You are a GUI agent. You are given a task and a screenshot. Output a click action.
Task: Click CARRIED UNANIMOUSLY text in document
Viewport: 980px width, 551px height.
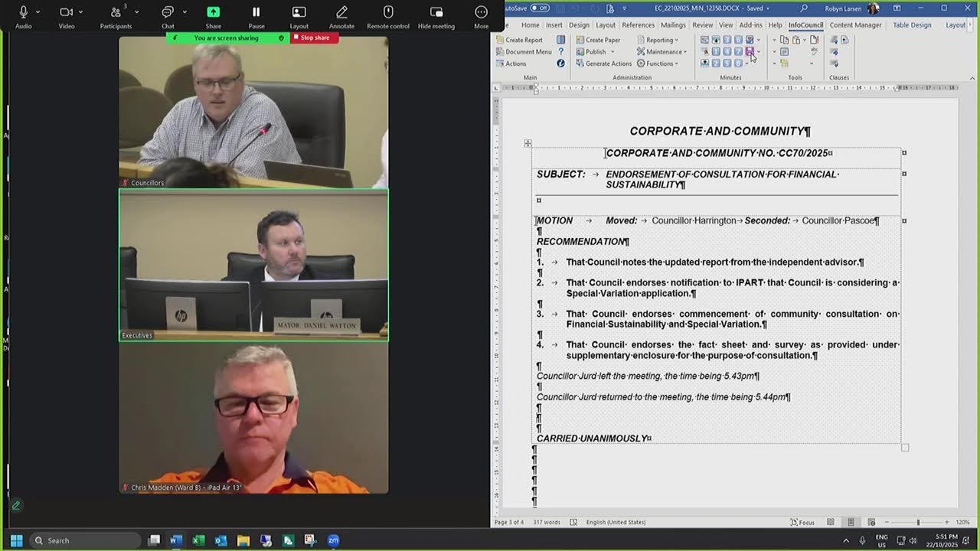(592, 439)
